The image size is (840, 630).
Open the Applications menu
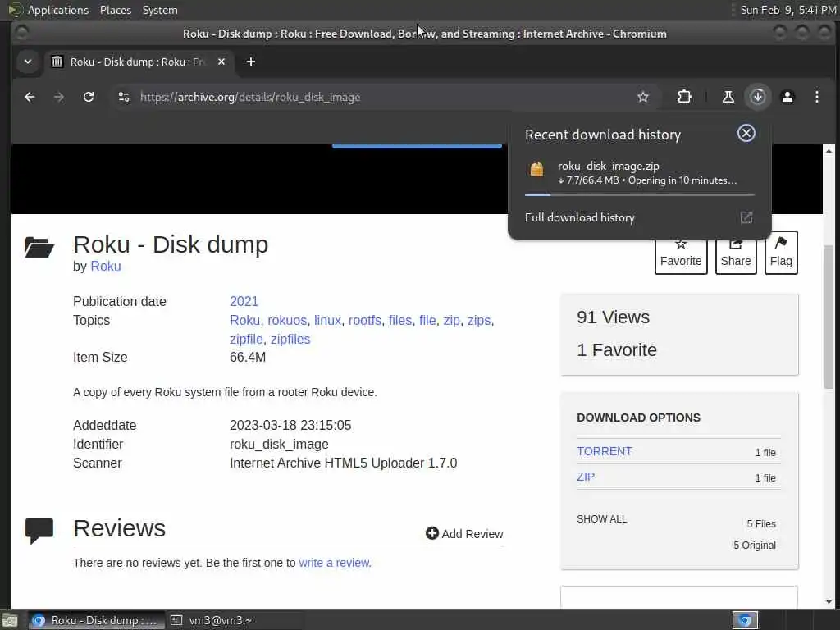58,10
